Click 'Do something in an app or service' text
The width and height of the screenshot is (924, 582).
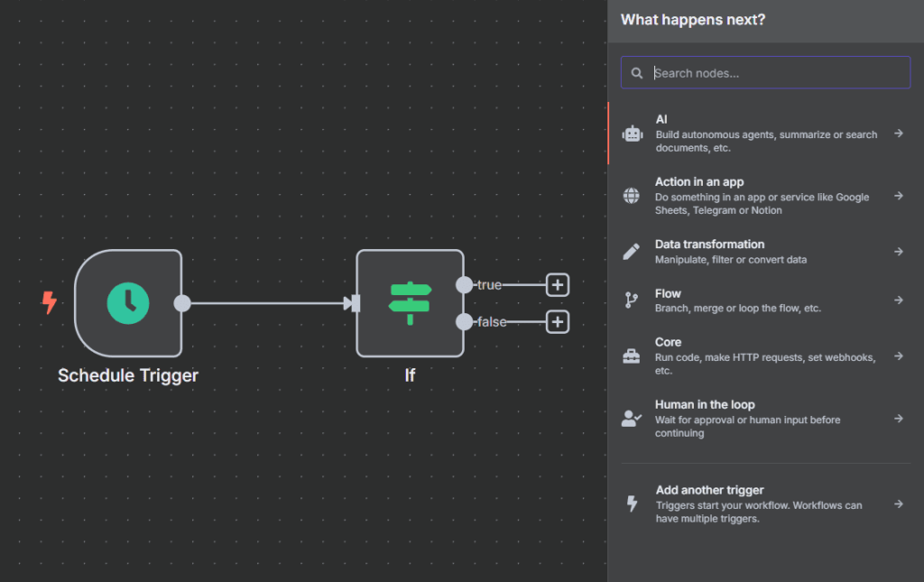(x=762, y=203)
